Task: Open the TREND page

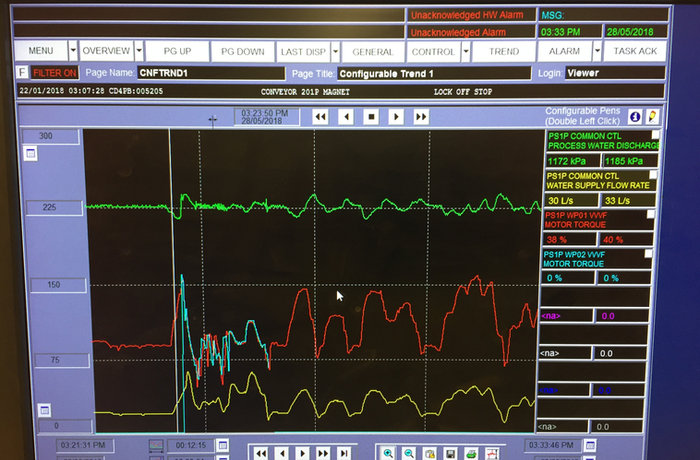Action: [504, 51]
